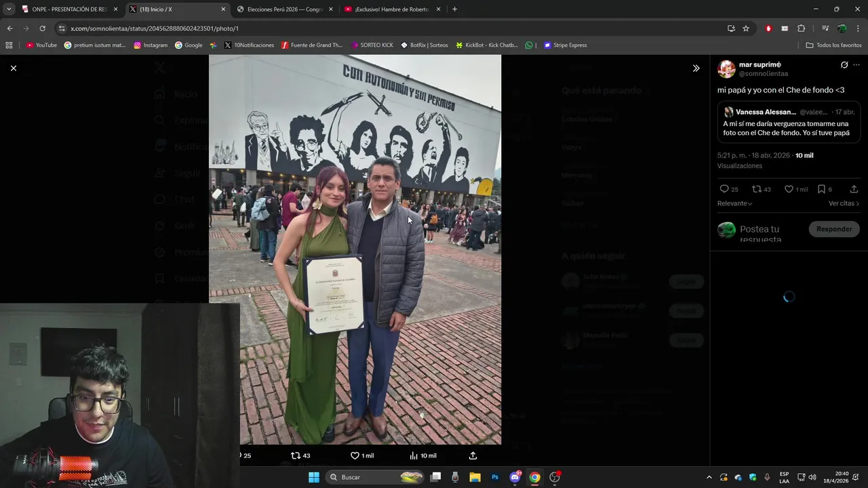Open the volume control in tray

pos(812,477)
